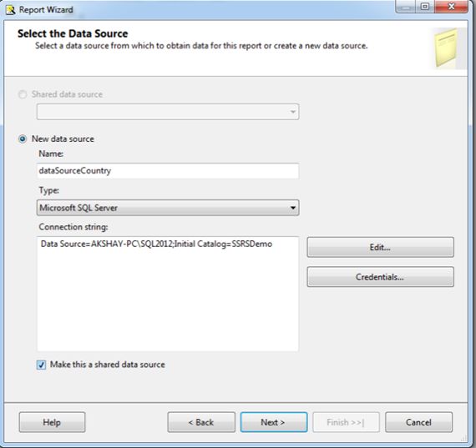Minimize the Report Wizard window
Viewport: 476px width, 448px height.
406,7
